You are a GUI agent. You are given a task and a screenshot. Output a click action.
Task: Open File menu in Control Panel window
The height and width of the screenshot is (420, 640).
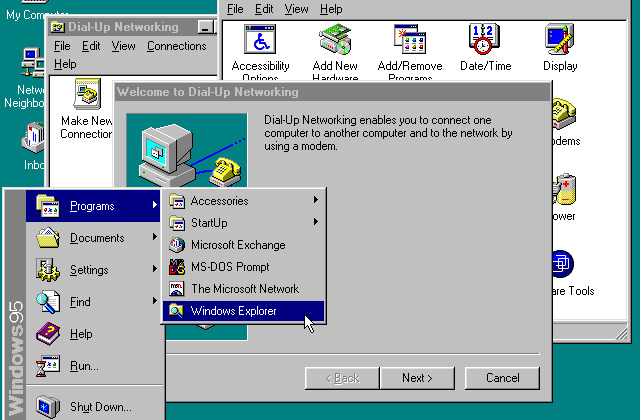(235, 9)
